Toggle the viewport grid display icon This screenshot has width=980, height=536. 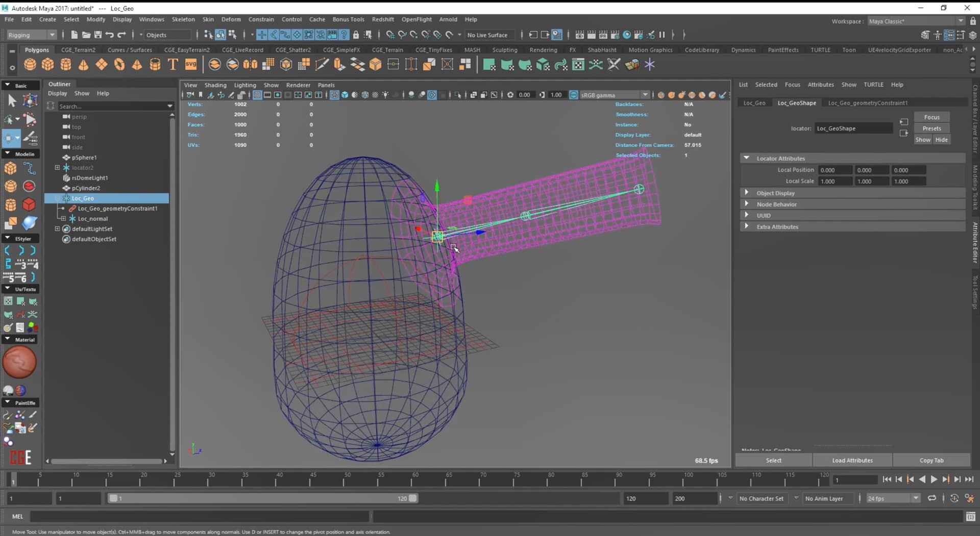click(257, 95)
